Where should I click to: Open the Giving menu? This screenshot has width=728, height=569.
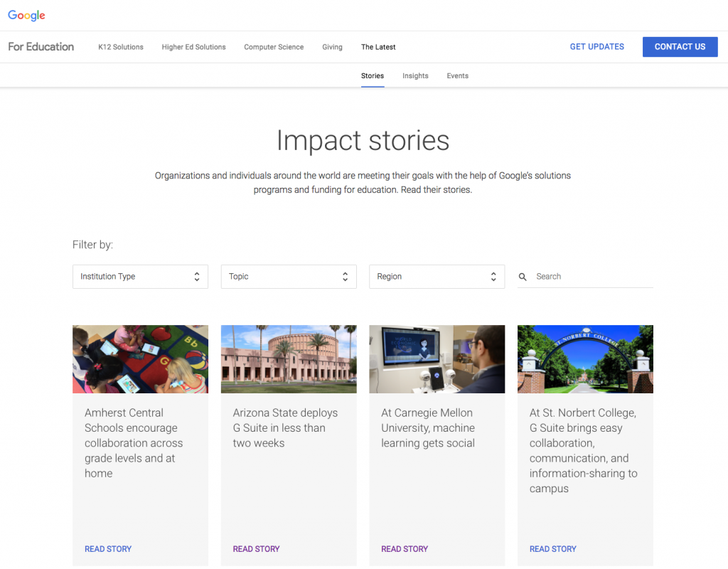(333, 47)
